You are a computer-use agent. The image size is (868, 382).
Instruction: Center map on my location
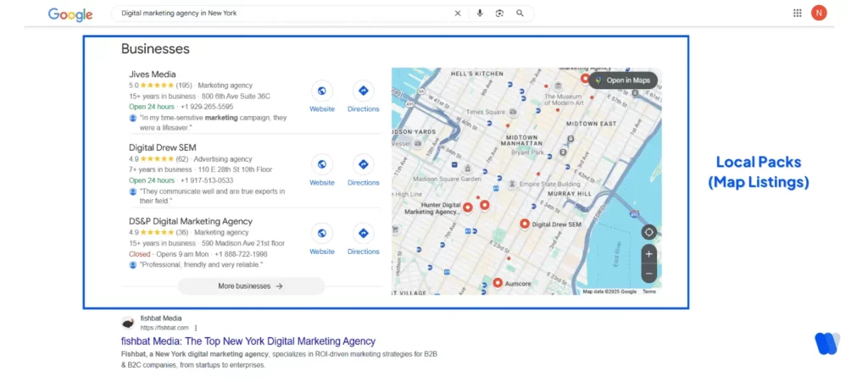click(x=648, y=232)
